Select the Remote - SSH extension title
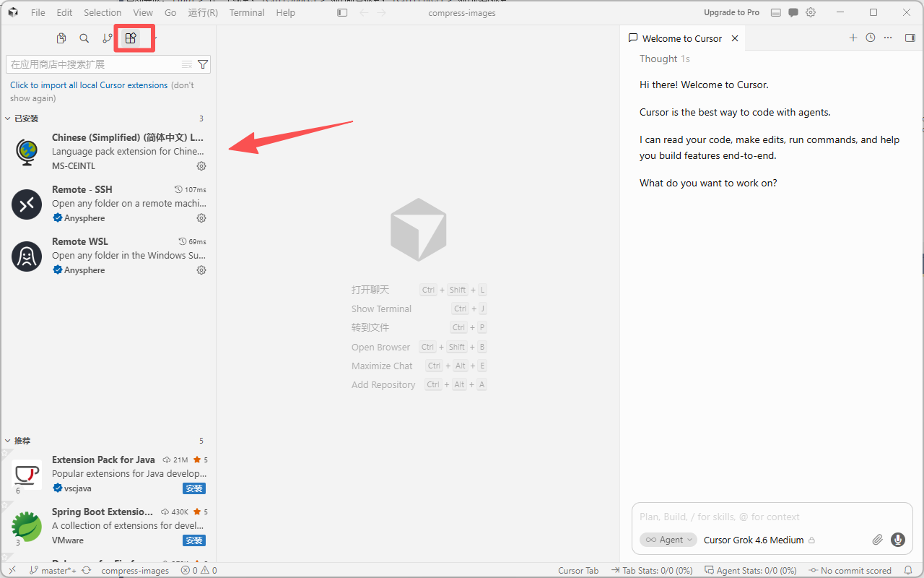Screen dimensions: 924x578 click(82, 189)
